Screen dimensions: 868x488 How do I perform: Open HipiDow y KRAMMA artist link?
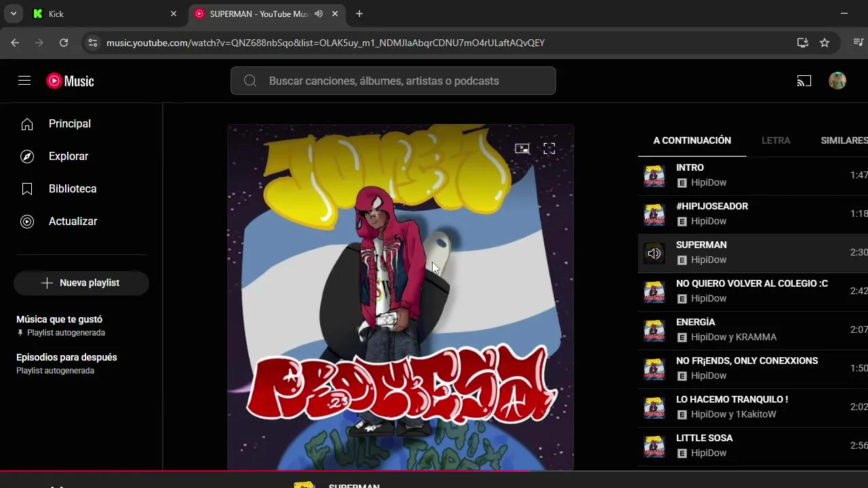coord(734,337)
